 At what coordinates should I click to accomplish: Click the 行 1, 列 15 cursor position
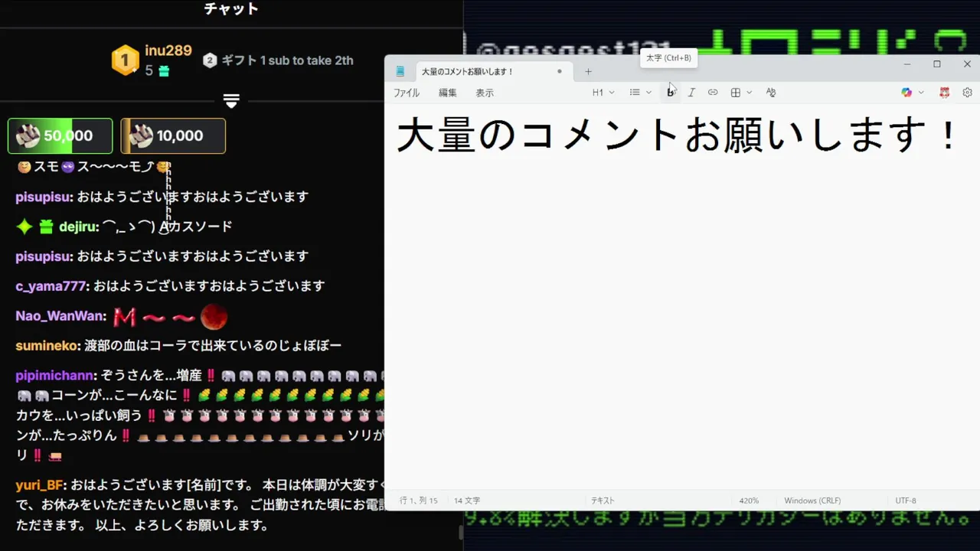419,500
